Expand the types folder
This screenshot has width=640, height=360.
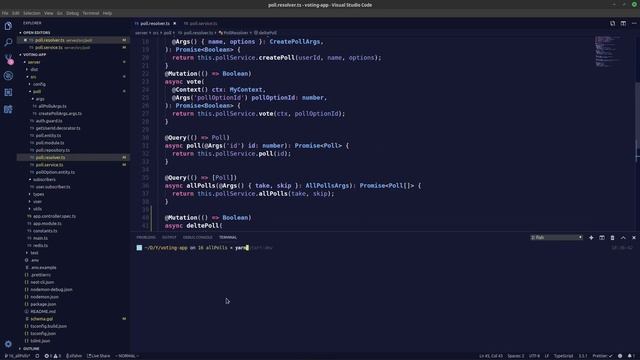[38, 194]
